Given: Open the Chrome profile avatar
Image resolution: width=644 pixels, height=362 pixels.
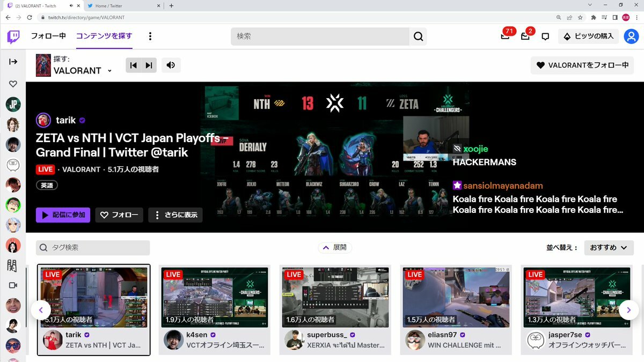Looking at the screenshot, I should point(626,17).
